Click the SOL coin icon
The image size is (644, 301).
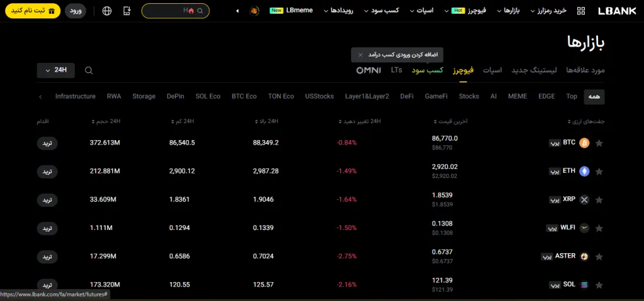click(x=584, y=285)
